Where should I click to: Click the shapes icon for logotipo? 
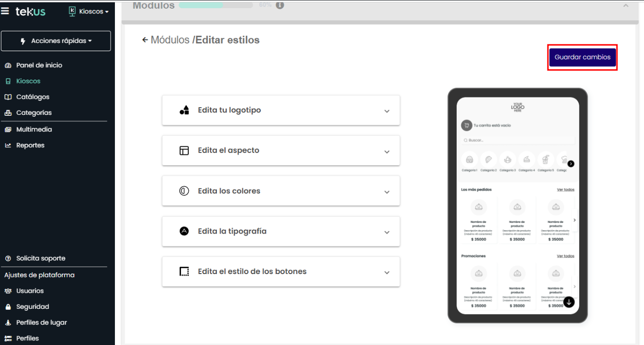pos(184,110)
